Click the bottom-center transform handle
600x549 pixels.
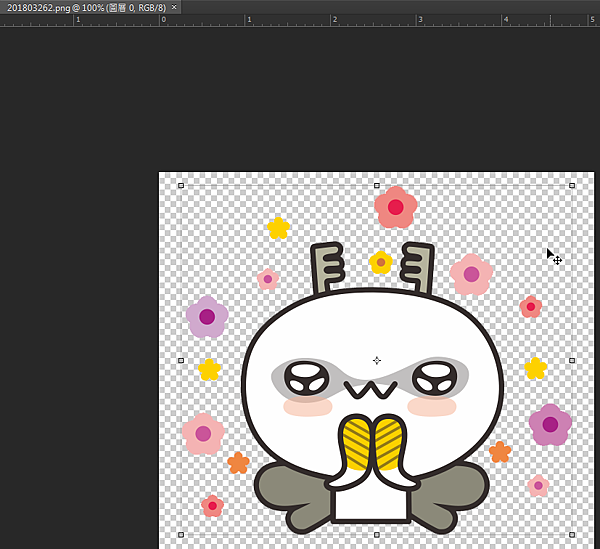click(376, 535)
